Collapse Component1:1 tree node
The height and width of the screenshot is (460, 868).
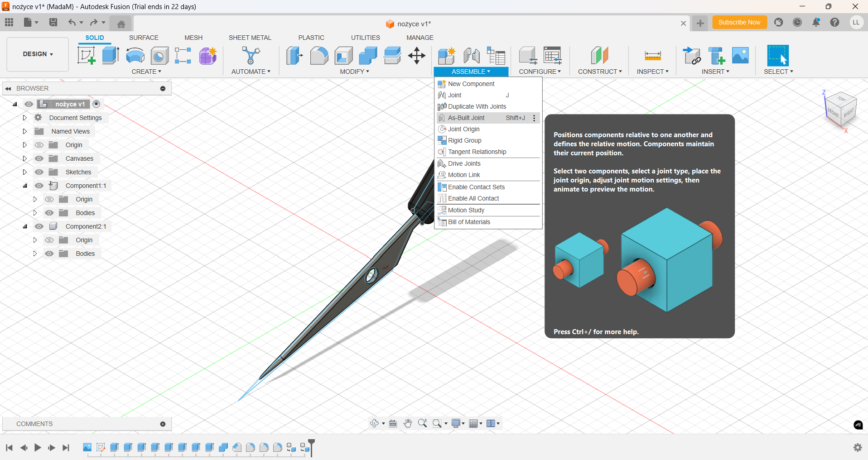[x=25, y=186]
